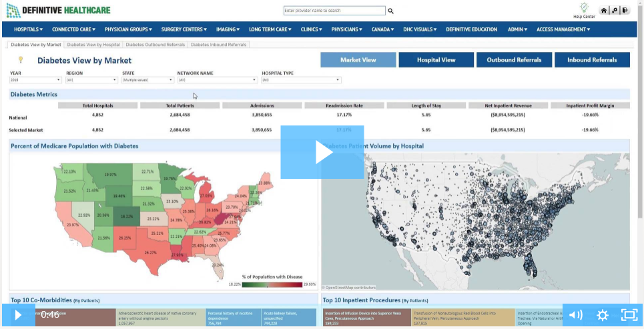
Task: Click the Total Patients column header
Action: (x=180, y=105)
